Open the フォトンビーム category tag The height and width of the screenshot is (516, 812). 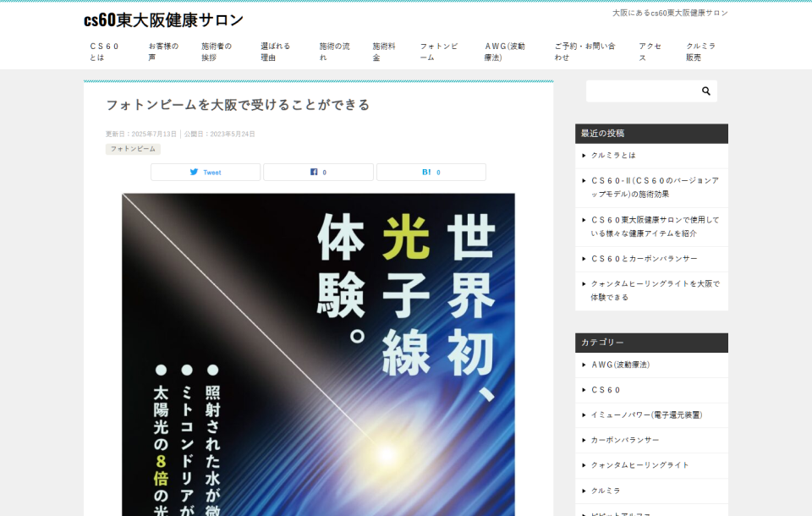pyautogui.click(x=133, y=149)
